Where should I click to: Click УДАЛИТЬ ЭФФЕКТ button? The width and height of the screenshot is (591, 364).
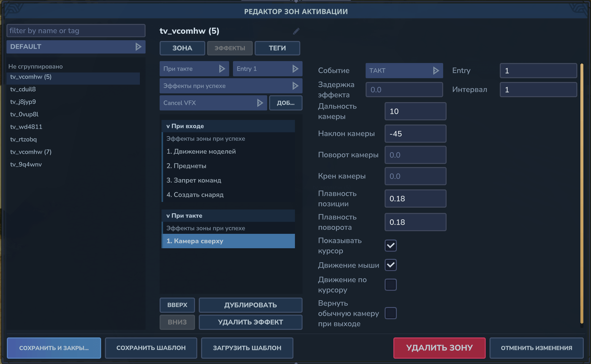250,322
